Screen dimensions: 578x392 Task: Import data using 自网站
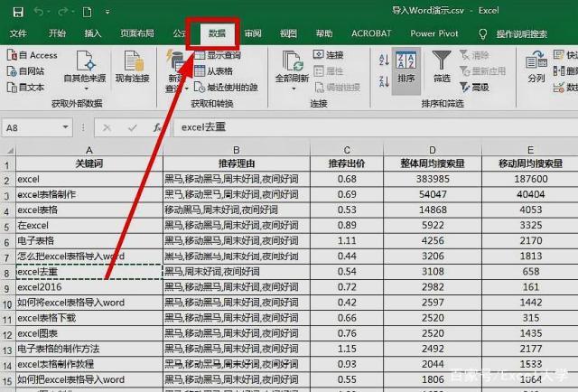pyautogui.click(x=26, y=71)
